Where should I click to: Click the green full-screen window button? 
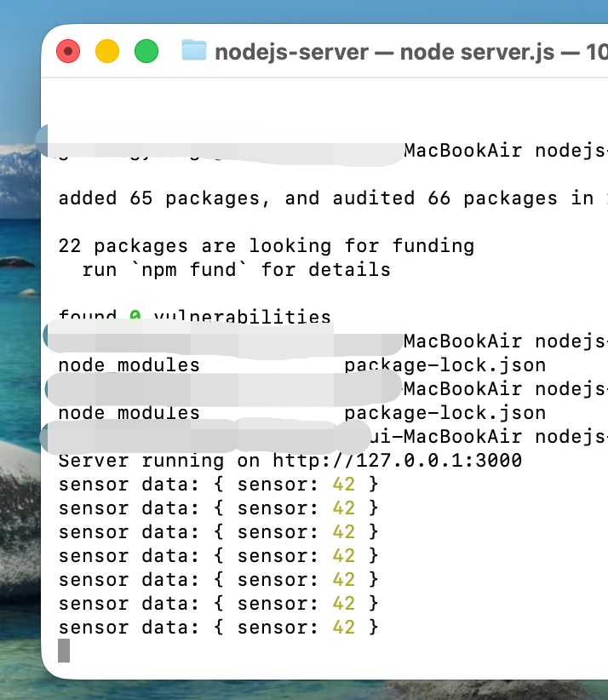click(146, 51)
